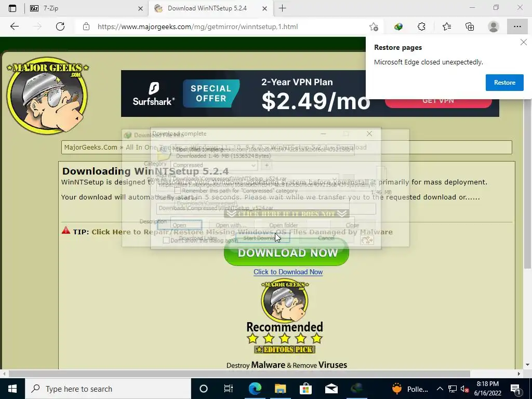Follow the MajorGeeks.Com breadcrumb link

point(90,147)
